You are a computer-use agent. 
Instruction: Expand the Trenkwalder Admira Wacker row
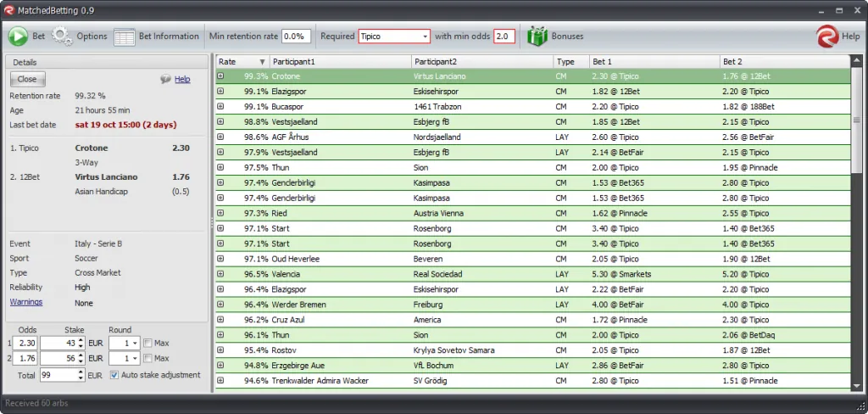(x=220, y=381)
